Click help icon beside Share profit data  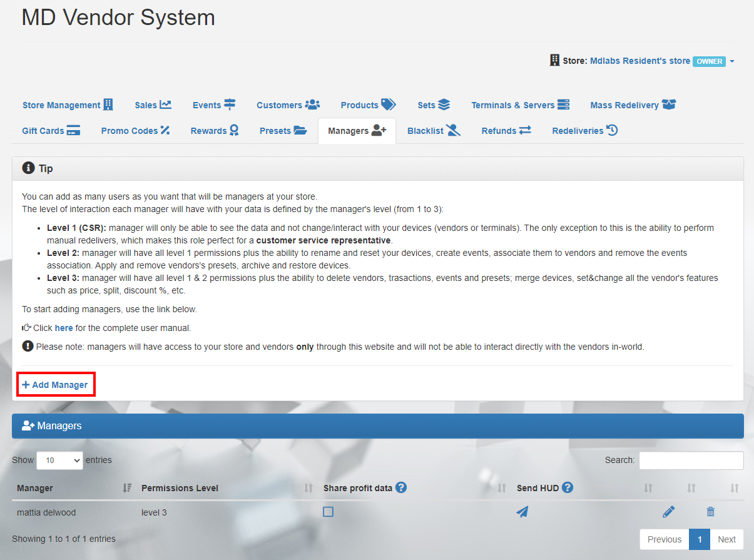[x=401, y=487]
